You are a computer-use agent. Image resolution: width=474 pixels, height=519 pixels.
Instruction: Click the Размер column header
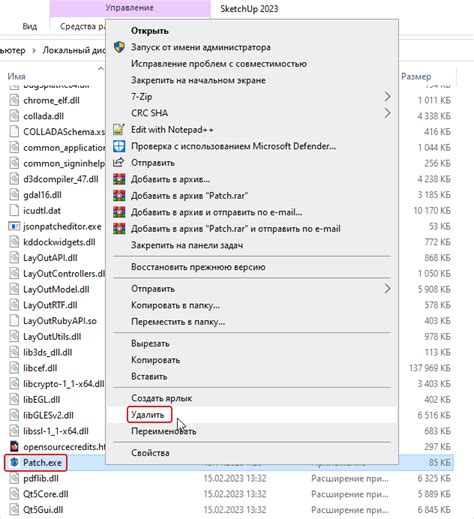click(x=416, y=76)
